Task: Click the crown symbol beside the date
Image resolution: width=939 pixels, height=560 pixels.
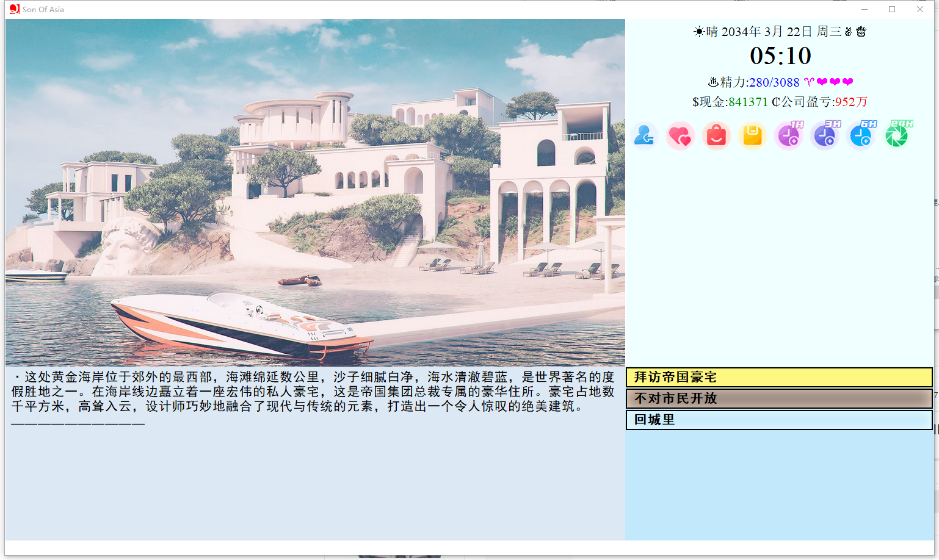Action: click(x=861, y=32)
